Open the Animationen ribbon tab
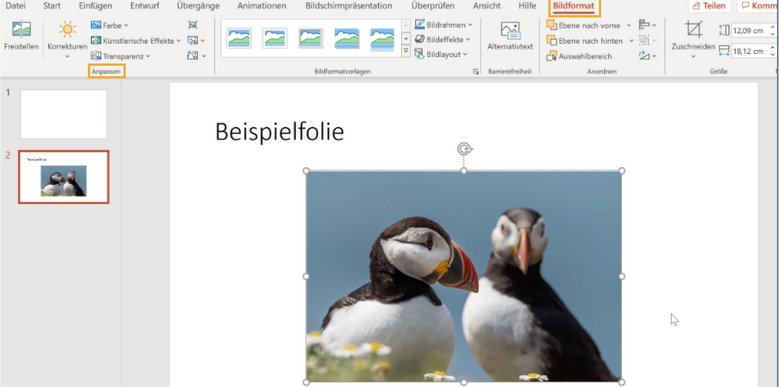Image resolution: width=780 pixels, height=387 pixels. [262, 6]
